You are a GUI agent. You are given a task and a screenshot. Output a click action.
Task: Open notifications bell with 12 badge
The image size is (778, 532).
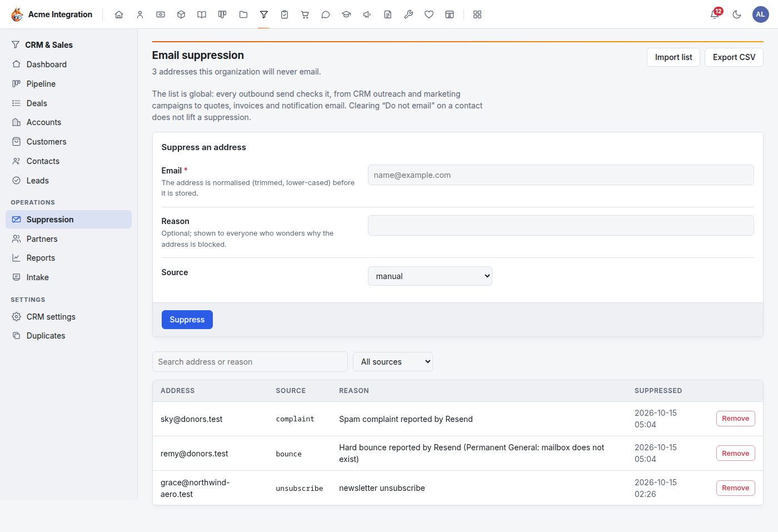coord(715,14)
